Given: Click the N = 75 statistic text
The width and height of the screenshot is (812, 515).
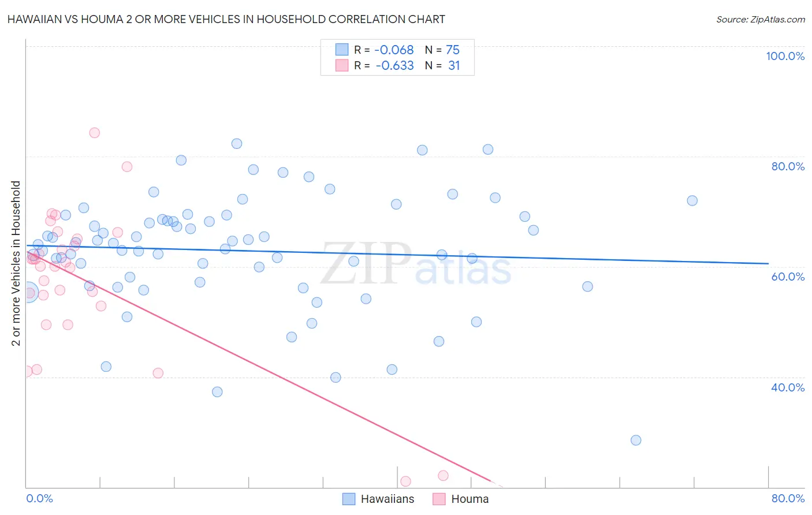Looking at the screenshot, I should [442, 50].
